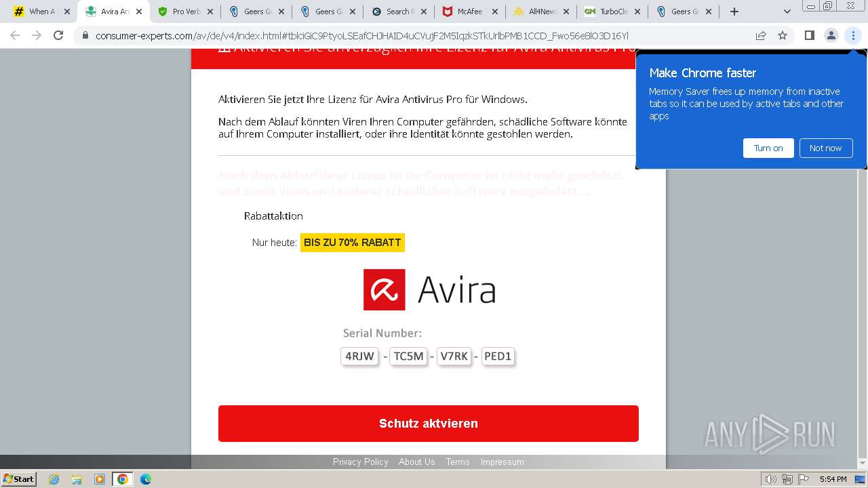Screen dimensions: 868x488
Task: Close the McAfee tab
Action: 494,12
